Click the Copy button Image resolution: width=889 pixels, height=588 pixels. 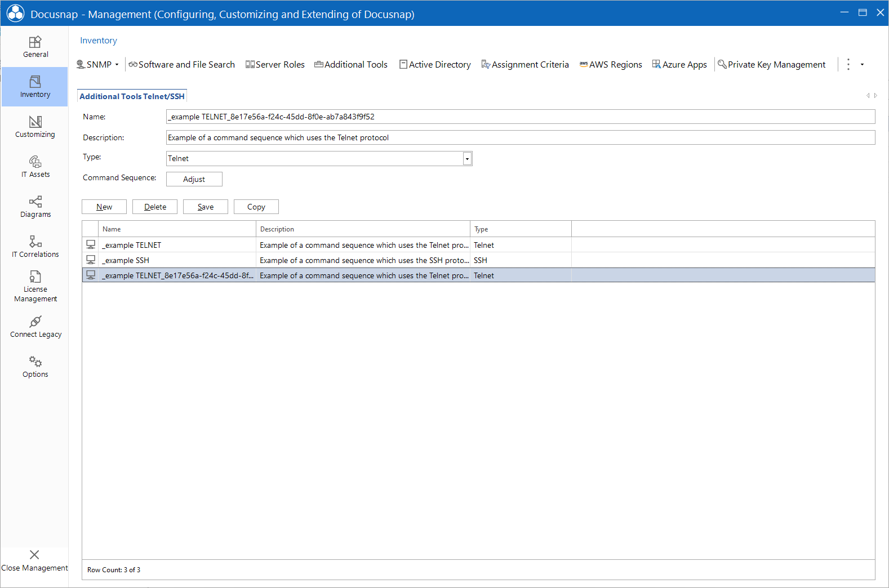click(256, 207)
